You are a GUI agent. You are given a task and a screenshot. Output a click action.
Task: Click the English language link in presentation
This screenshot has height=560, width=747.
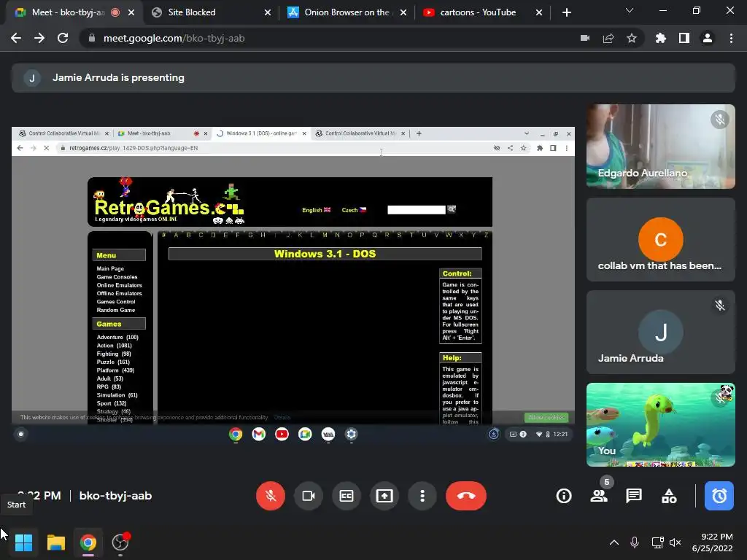317,210
